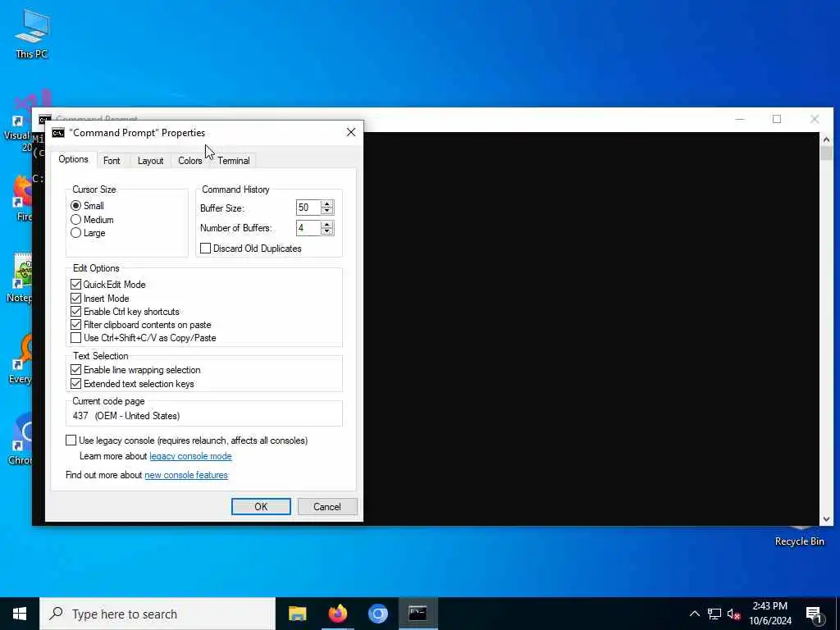Viewport: 840px width, 630px height.
Task: Open legacy console mode link
Action: pyautogui.click(x=190, y=456)
